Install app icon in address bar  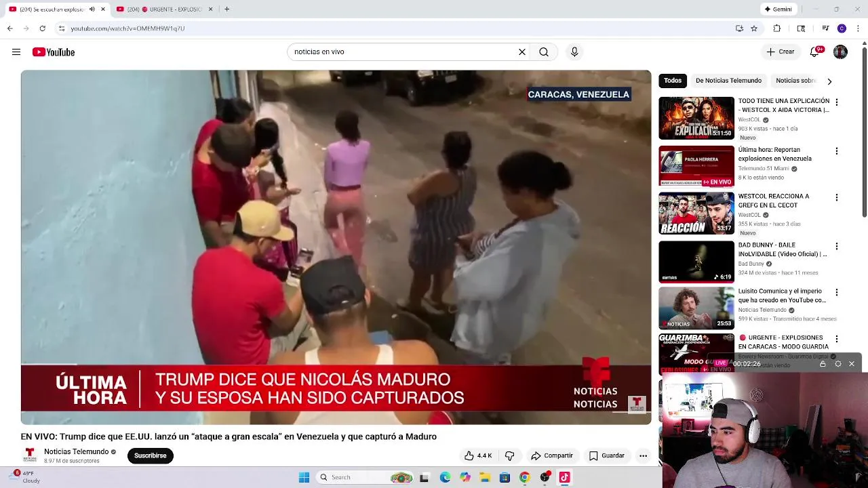point(739,28)
